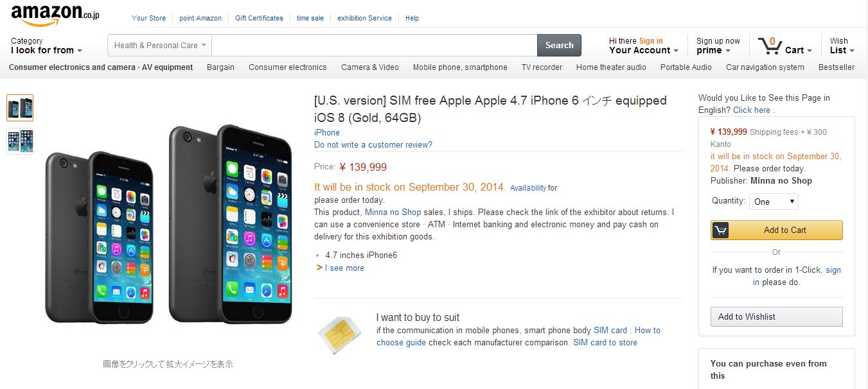Click the SIM card image

339,333
